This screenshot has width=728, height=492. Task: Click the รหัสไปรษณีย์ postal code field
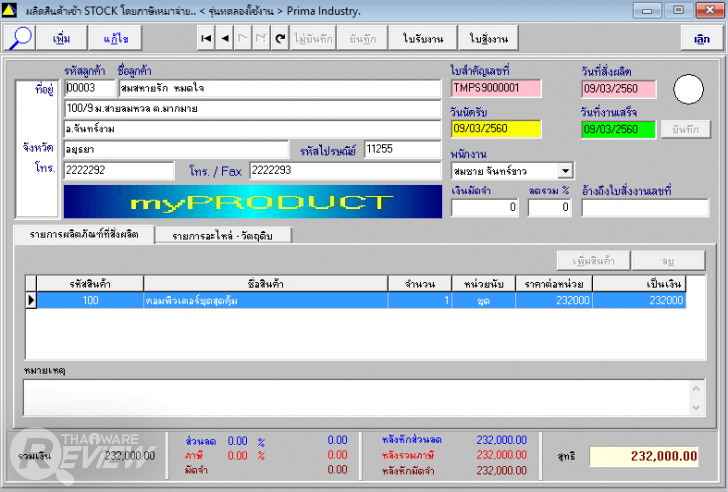pos(402,149)
